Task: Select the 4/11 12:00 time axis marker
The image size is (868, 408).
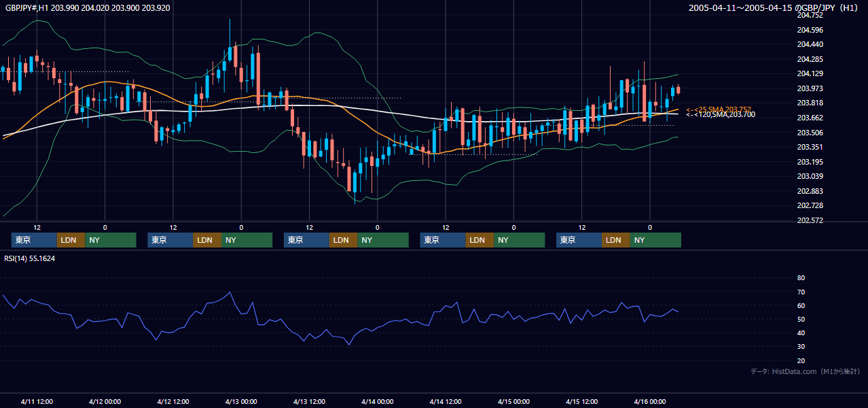Action: tap(37, 401)
